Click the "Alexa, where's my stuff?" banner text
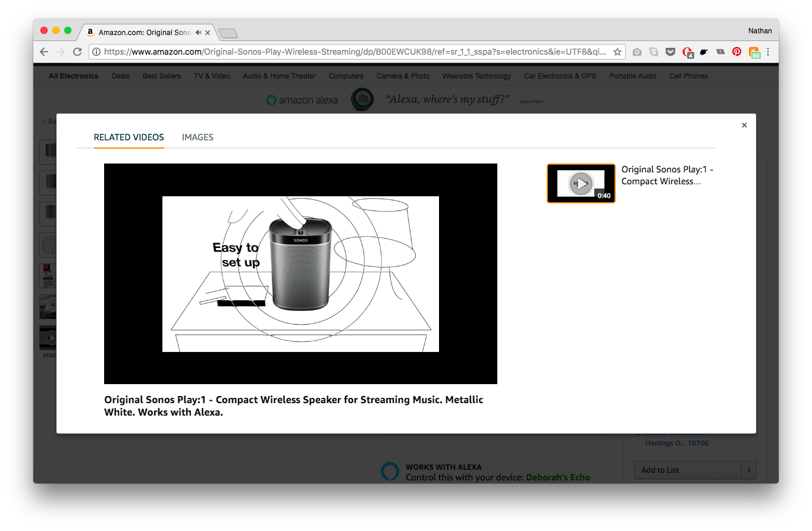This screenshot has width=812, height=531. 447,99
